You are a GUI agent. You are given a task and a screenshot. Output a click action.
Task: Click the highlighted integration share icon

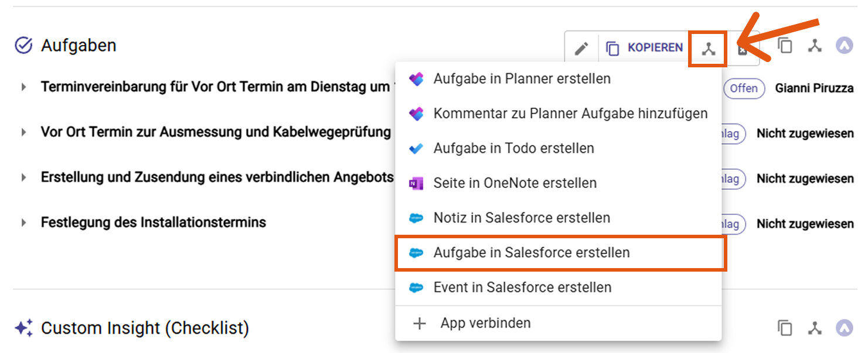tap(709, 49)
